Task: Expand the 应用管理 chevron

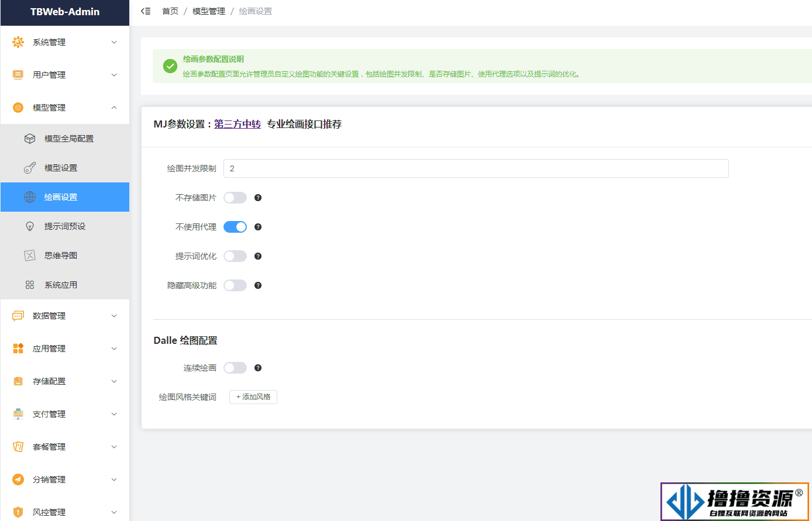Action: click(114, 349)
